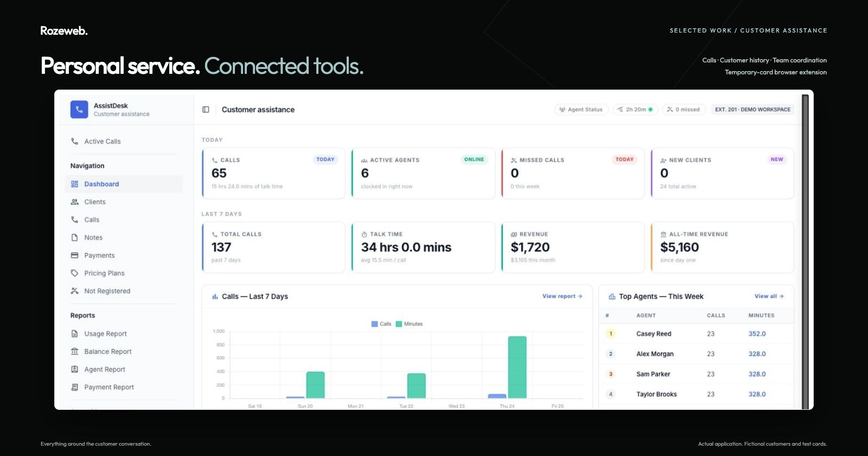Click the Active Agents stat card icon

364,161
